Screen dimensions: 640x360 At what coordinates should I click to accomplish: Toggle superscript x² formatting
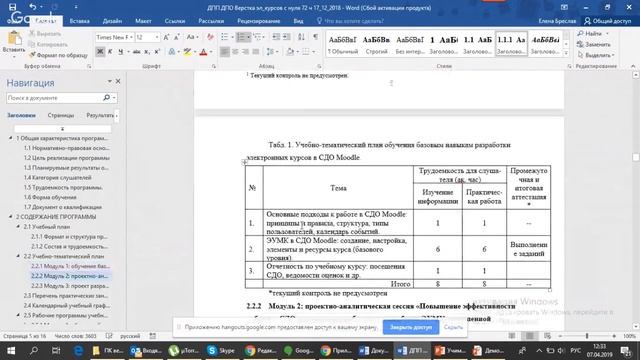tap(157, 52)
